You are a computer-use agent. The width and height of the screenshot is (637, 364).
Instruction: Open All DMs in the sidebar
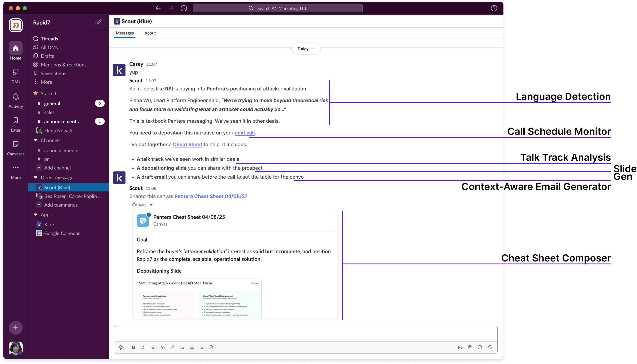45,48
